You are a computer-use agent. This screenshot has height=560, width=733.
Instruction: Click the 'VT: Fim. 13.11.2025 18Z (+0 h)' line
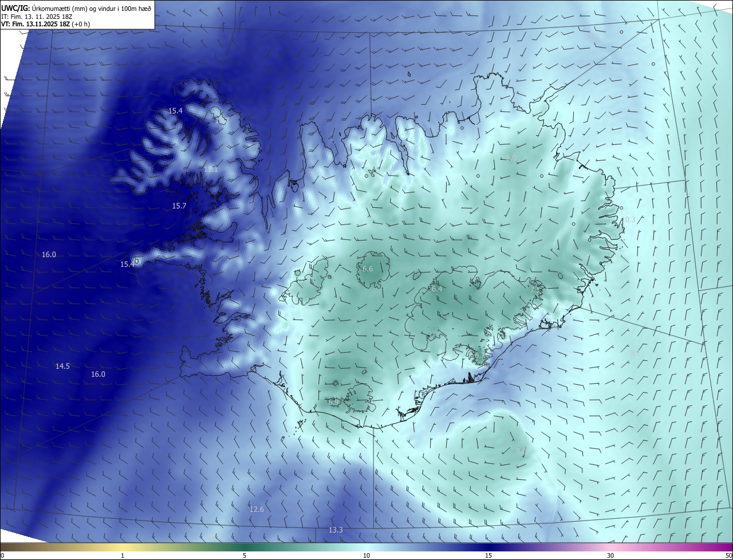[45, 24]
